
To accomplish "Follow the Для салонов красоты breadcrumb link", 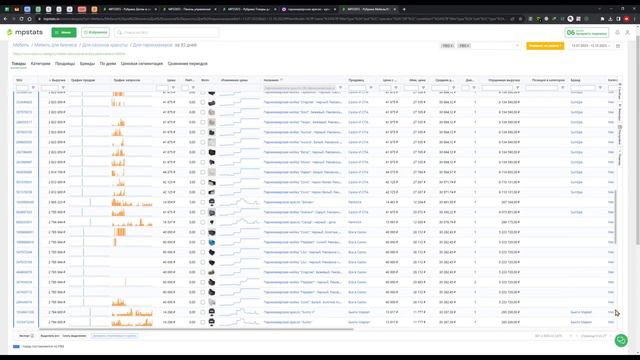I will tap(105, 45).
